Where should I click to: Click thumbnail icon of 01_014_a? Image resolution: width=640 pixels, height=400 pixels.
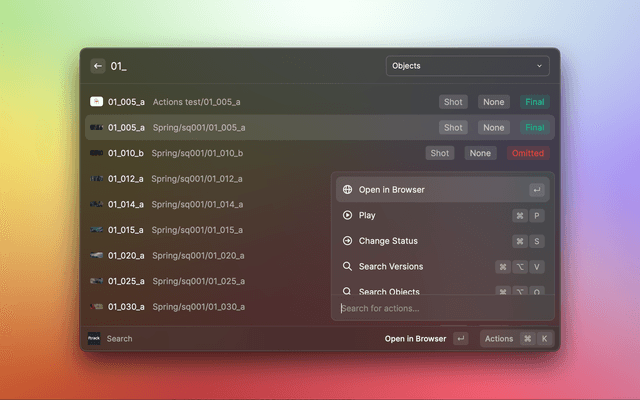(x=97, y=204)
